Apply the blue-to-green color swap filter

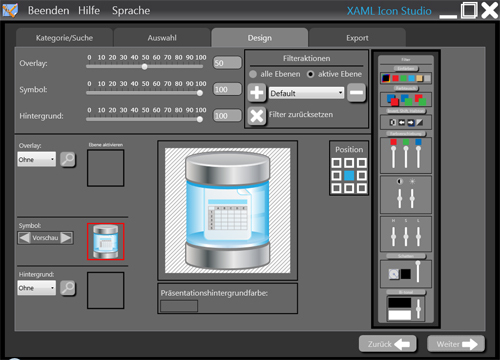[x=406, y=99]
